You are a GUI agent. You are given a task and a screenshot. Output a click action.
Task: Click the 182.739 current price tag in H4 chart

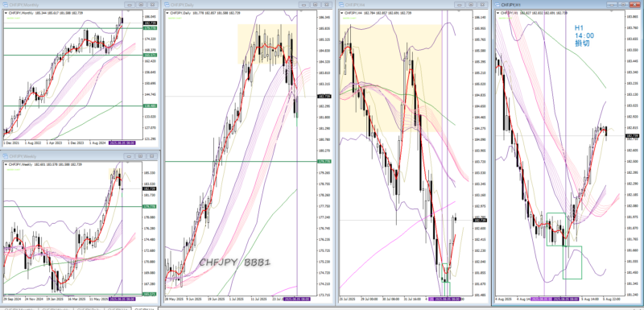[480, 220]
